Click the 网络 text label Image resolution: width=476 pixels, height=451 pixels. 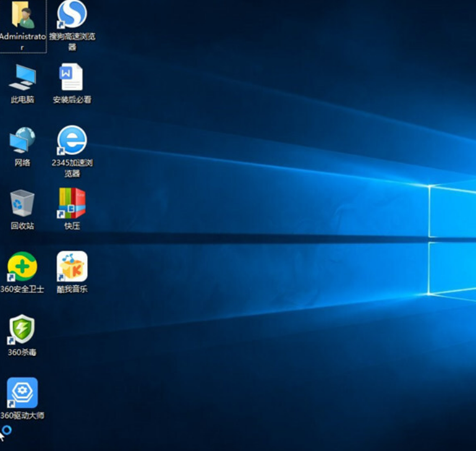22,163
